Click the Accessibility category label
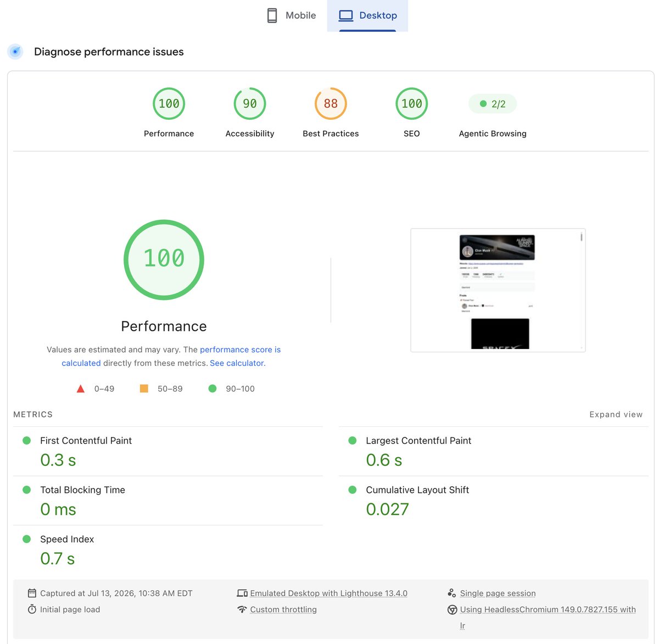The width and height of the screenshot is (659, 644). [x=250, y=134]
